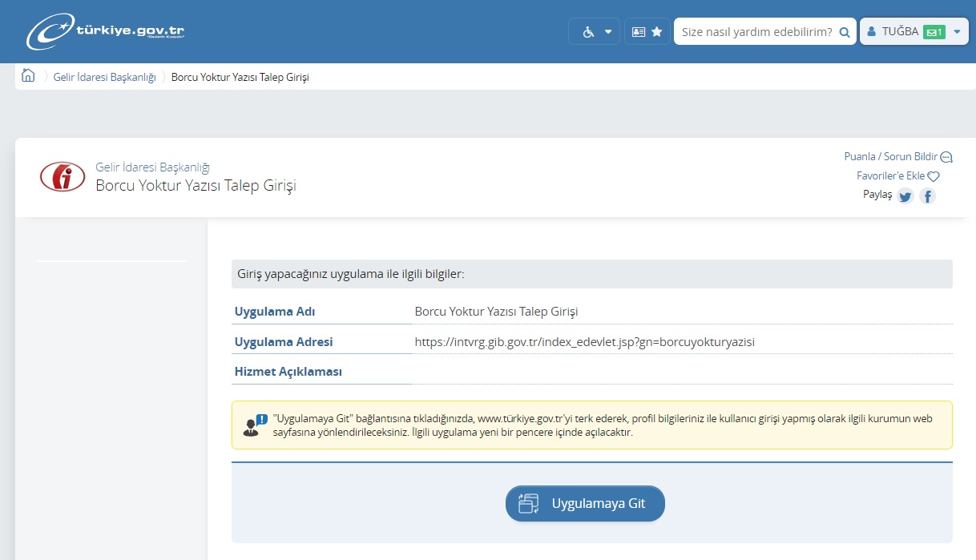Click the info warning person icon
This screenshot has height=560, width=976.
click(255, 425)
